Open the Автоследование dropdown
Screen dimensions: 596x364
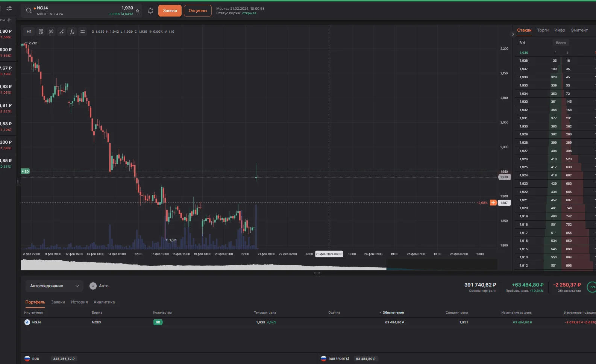click(x=54, y=286)
